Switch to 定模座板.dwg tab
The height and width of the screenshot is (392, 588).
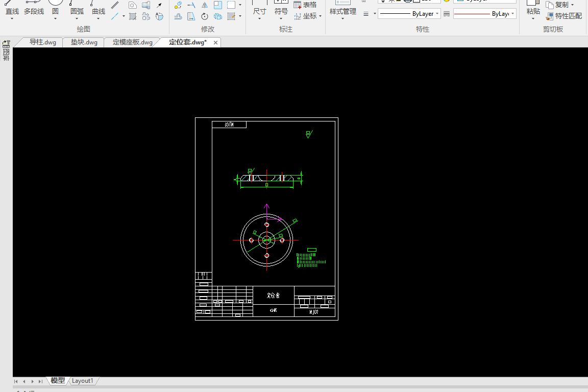click(x=132, y=42)
